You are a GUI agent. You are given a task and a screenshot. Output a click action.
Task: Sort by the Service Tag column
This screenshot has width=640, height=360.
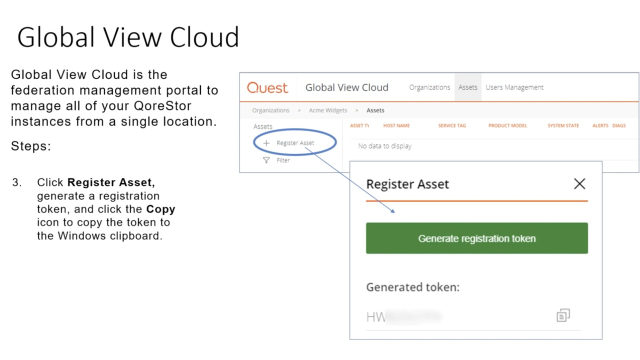point(452,126)
